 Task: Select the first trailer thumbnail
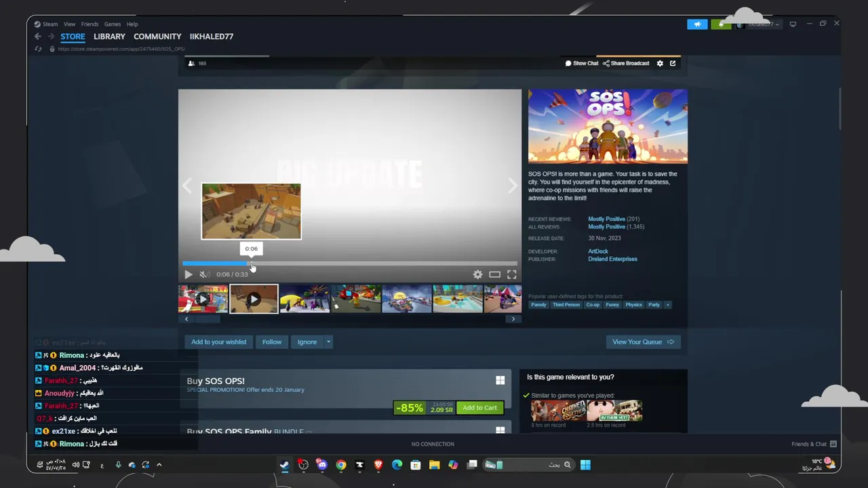click(203, 299)
